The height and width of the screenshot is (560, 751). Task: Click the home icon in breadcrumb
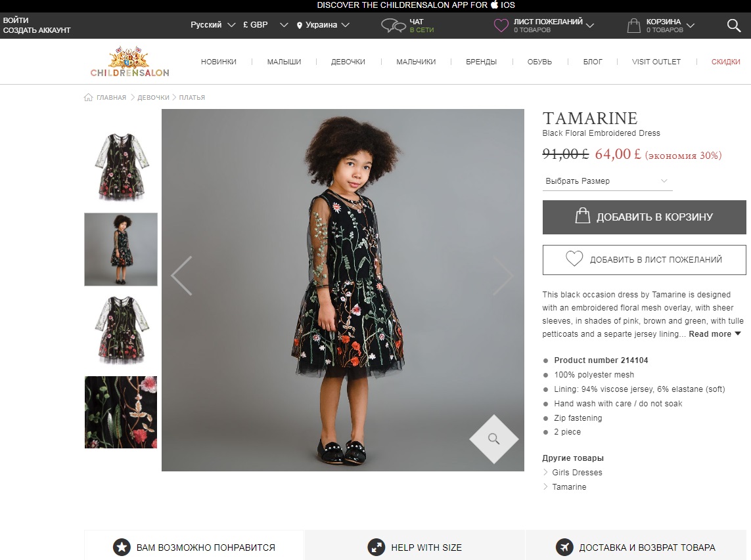click(88, 97)
